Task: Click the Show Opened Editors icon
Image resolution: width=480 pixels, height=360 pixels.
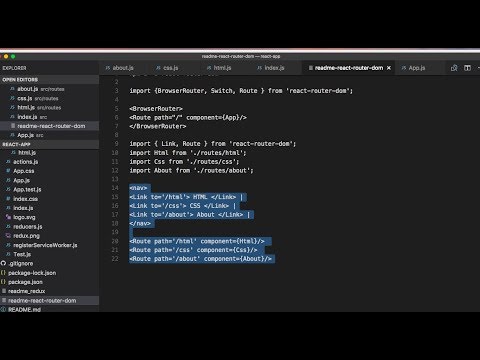Action: pyautogui.click(x=454, y=68)
